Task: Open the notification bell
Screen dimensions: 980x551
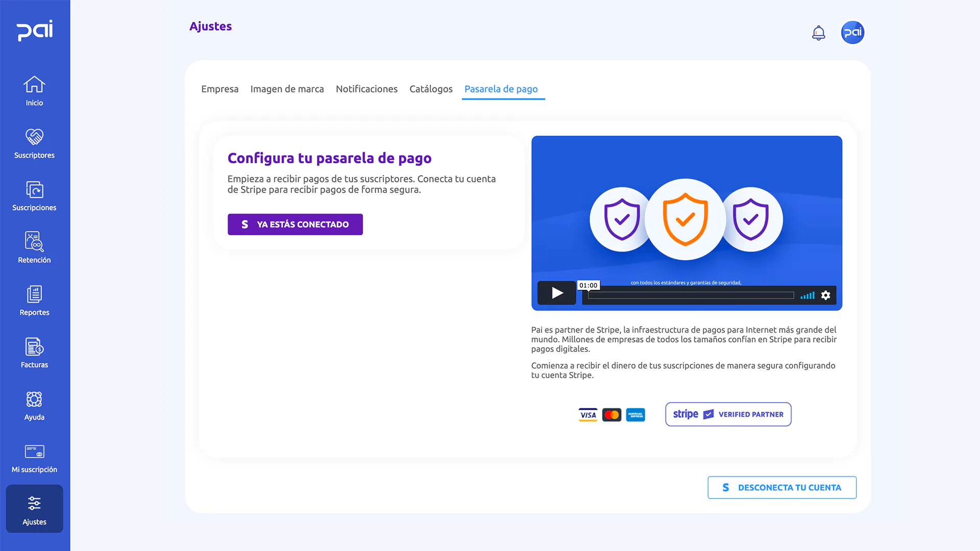Action: (x=819, y=32)
